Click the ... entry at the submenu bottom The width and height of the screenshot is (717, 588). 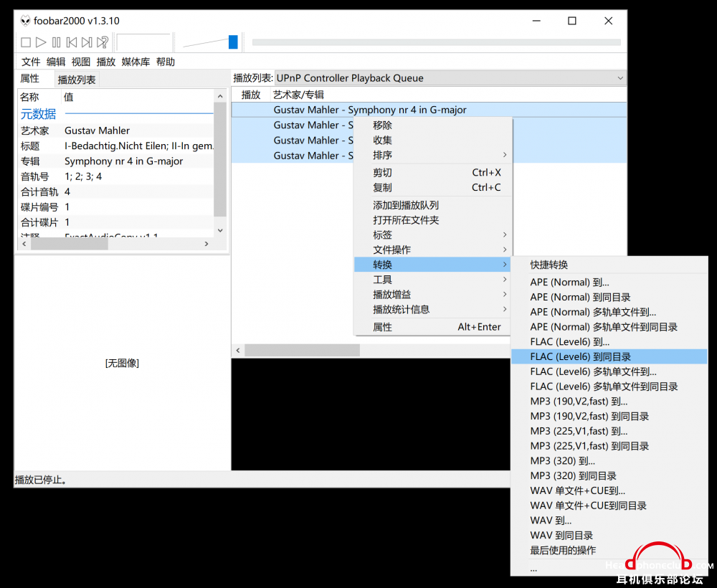[x=609, y=569]
